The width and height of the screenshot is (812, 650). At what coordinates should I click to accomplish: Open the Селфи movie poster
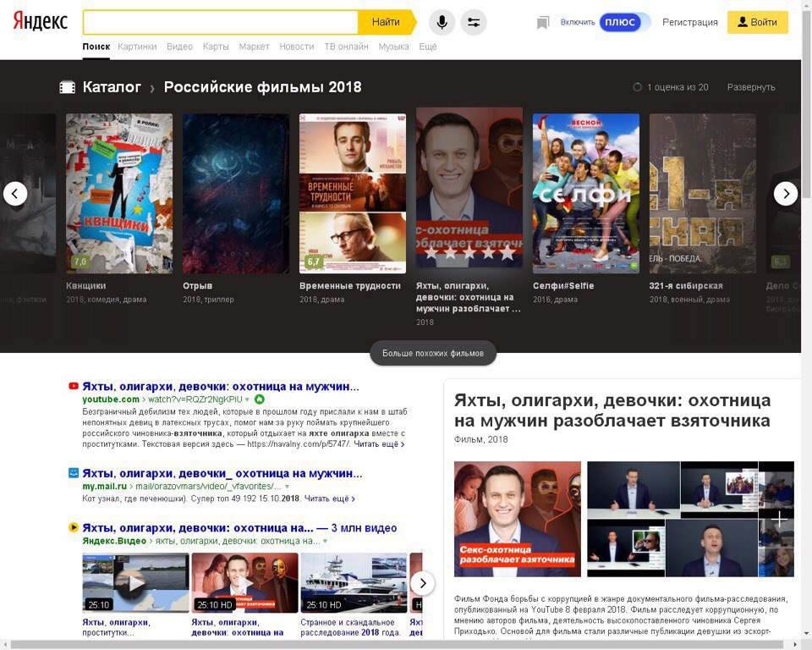click(x=585, y=193)
